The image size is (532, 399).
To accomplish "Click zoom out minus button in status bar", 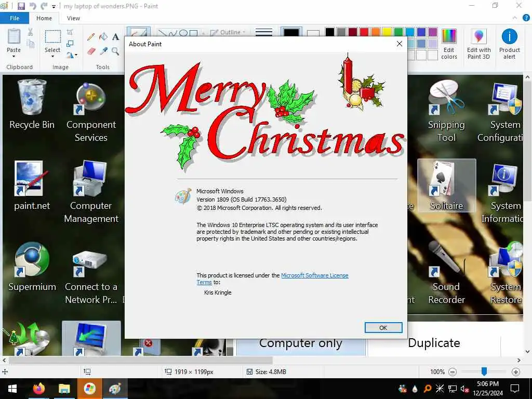I will click(453, 372).
